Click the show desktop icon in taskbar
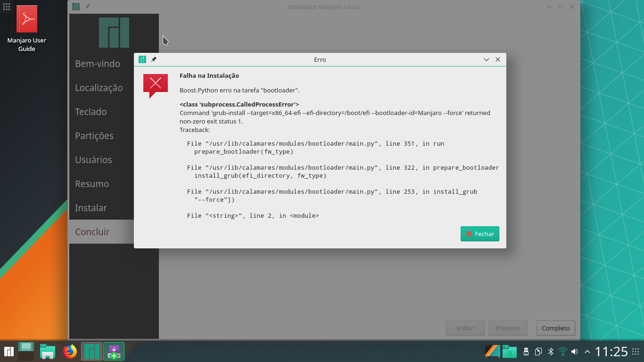This screenshot has width=644, height=362. click(26, 351)
